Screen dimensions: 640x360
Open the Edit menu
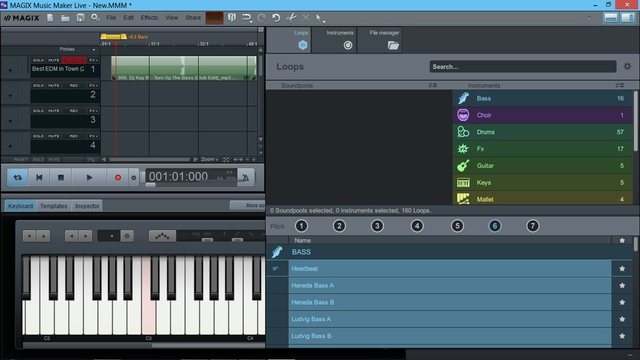pyautogui.click(x=129, y=18)
